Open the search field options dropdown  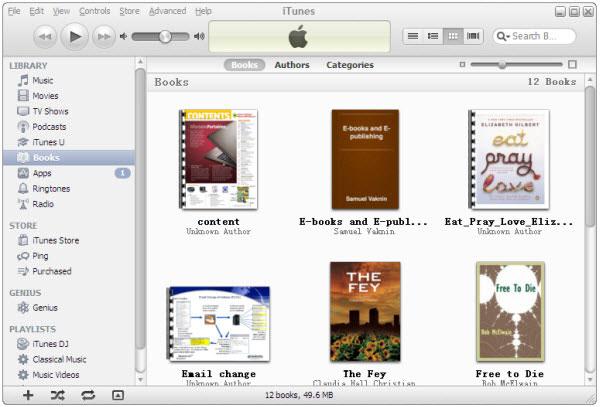click(x=503, y=36)
